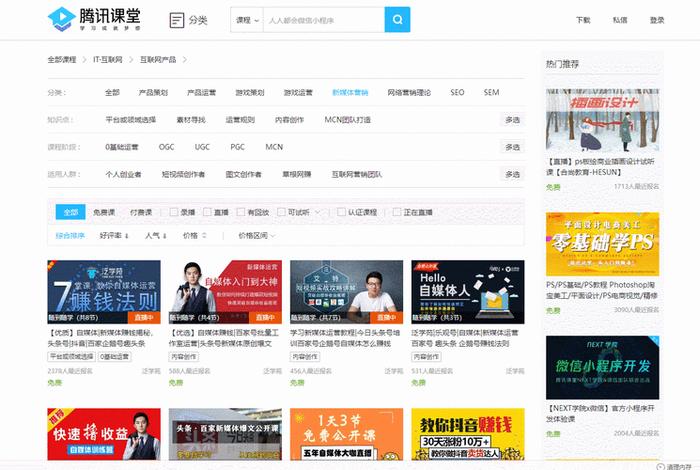Image resolution: width=700 pixels, height=470 pixels.
Task: Open the 自媒体入门到大神 course thumbnail
Action: (x=225, y=292)
